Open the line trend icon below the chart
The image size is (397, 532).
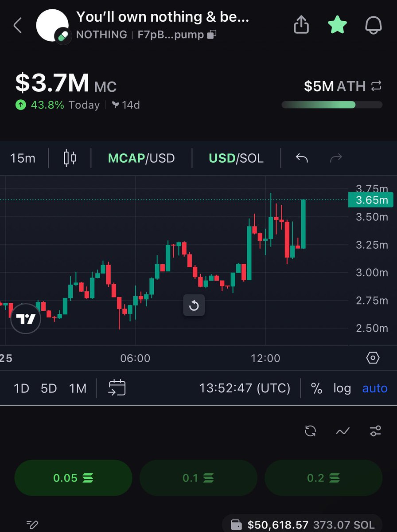coord(343,430)
